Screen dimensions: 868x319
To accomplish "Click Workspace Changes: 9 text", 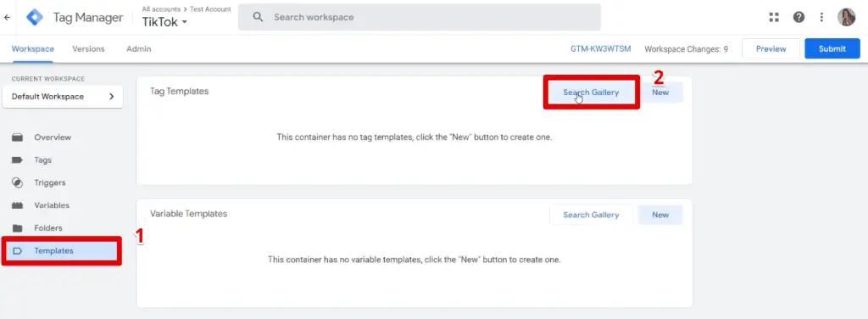I will click(x=686, y=48).
